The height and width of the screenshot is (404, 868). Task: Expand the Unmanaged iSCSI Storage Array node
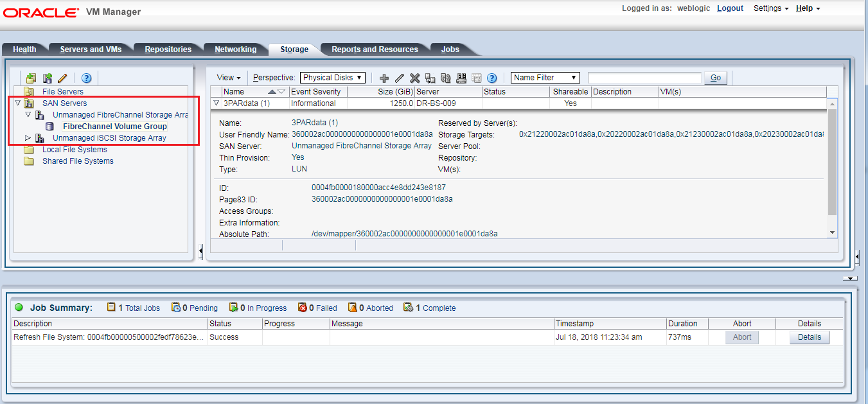coord(28,138)
